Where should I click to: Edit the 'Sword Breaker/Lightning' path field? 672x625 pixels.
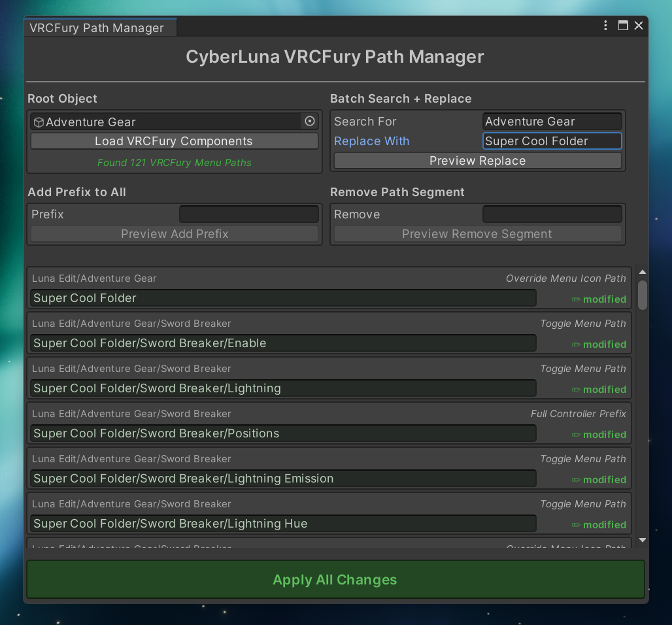283,388
